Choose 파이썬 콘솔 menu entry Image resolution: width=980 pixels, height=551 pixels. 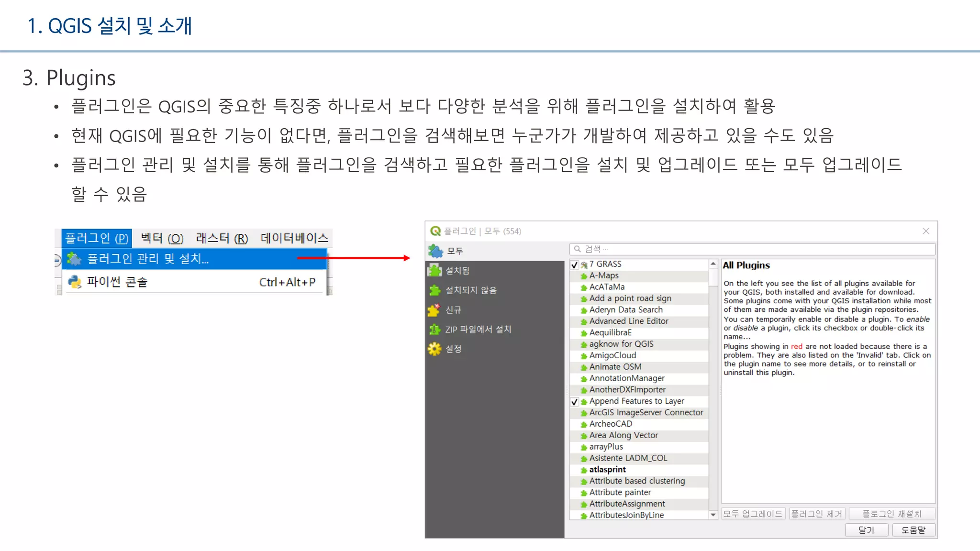point(194,282)
